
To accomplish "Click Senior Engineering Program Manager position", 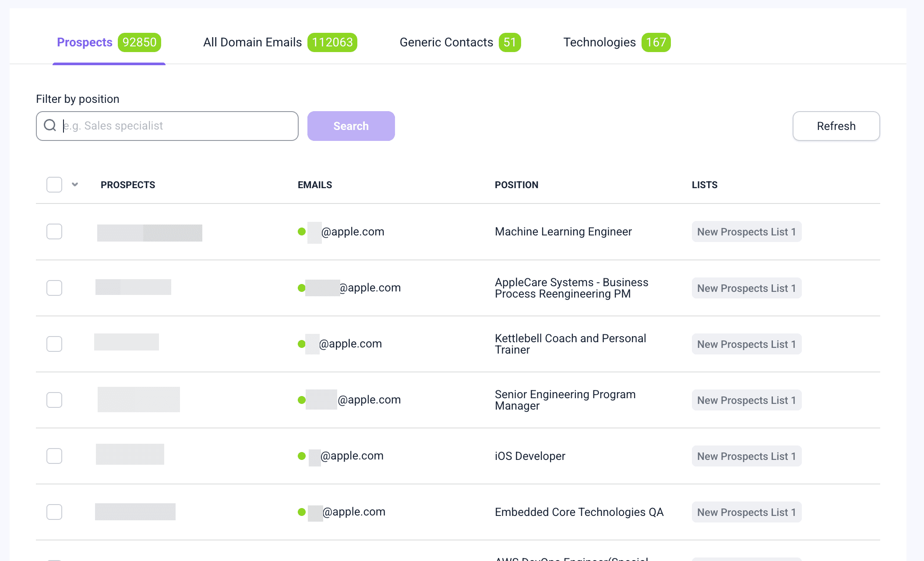I will pos(565,400).
